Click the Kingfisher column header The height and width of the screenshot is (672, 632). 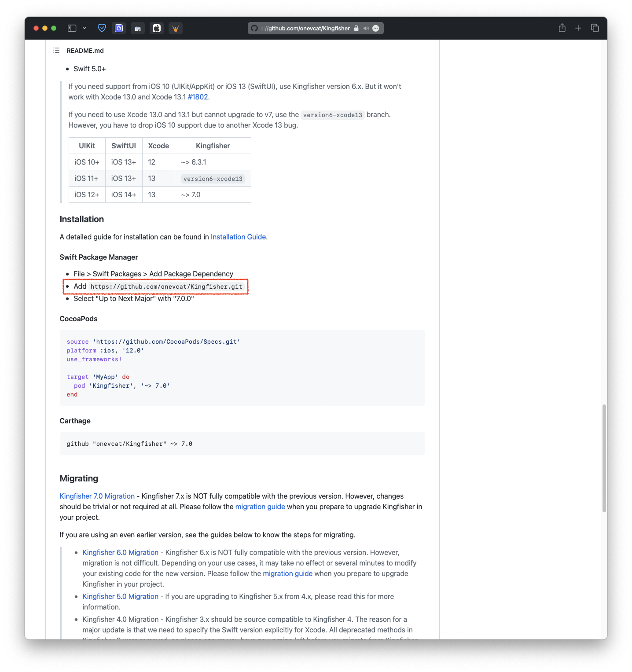click(213, 146)
